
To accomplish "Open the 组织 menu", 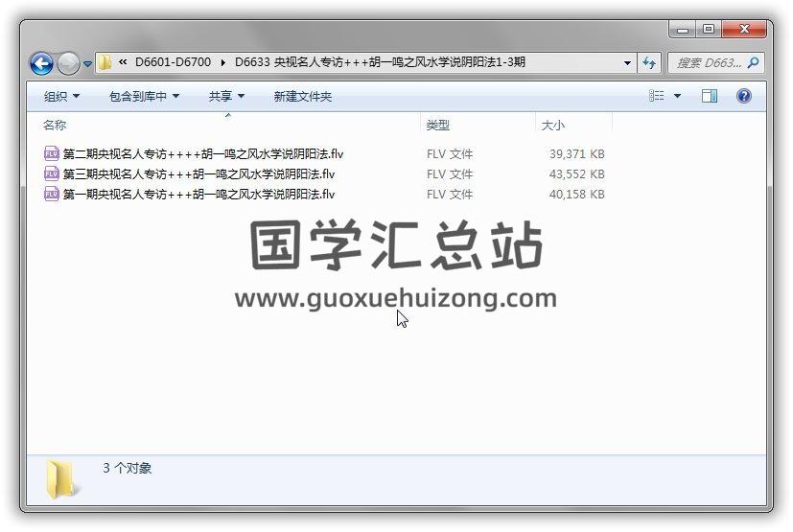I will [61, 96].
